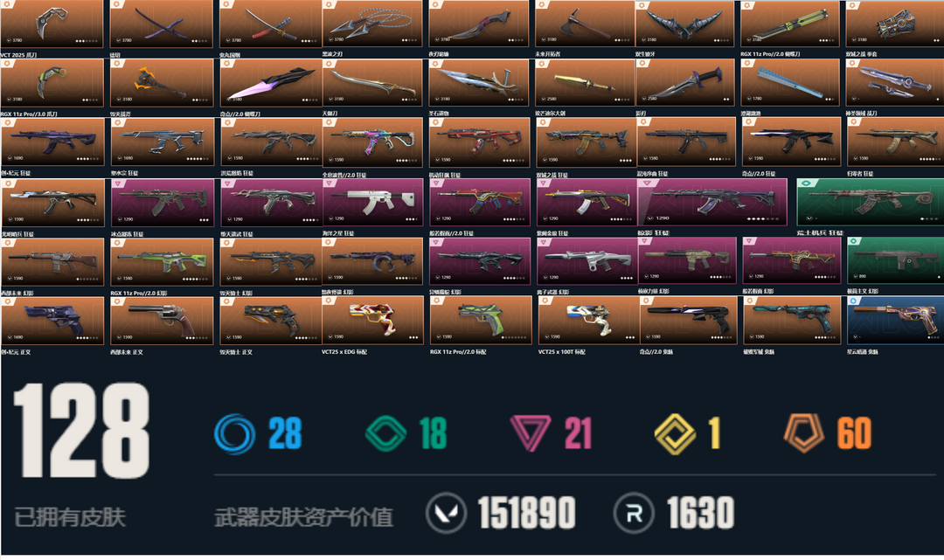Click the Valorant Points currency icon
944x560 pixels.
click(446, 513)
